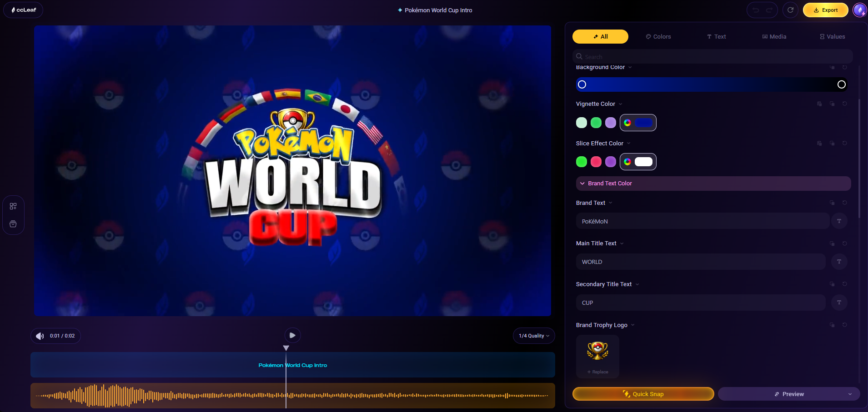Open text styling for Main Title Text
The height and width of the screenshot is (412, 868).
pos(839,262)
